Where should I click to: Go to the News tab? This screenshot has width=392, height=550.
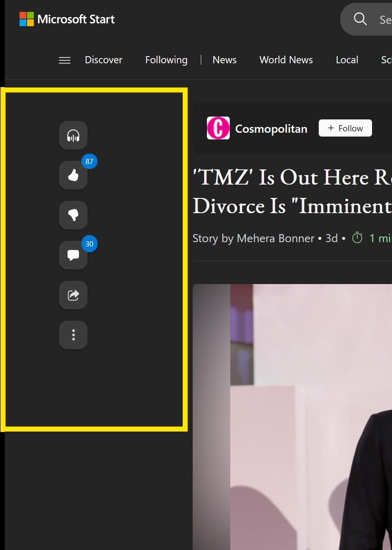tap(225, 60)
